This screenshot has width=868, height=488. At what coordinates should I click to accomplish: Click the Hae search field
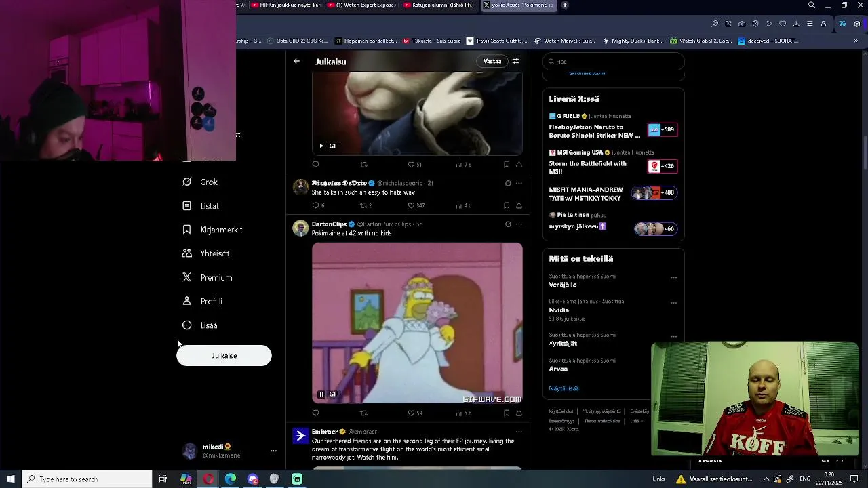pos(614,61)
